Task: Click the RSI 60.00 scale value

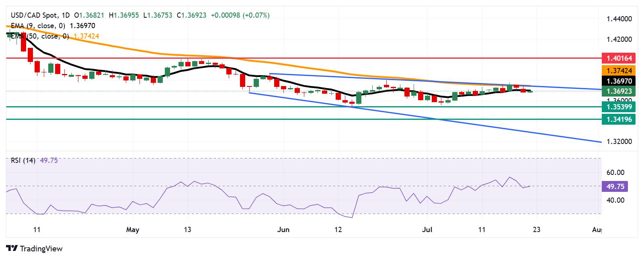Action: tap(615, 173)
